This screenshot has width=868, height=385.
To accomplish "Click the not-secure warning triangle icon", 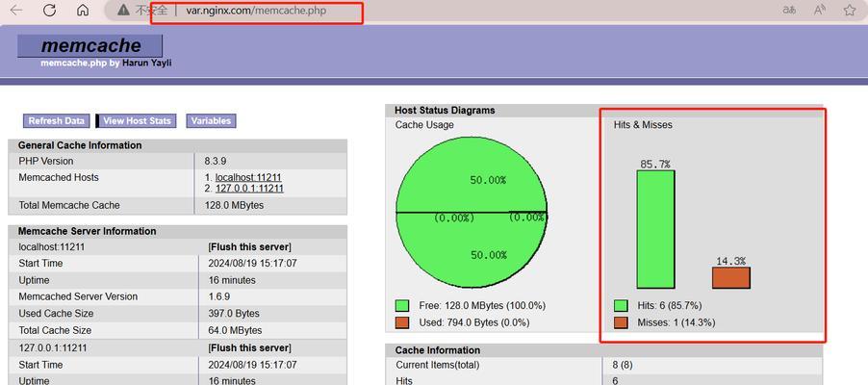I will 123,10.
